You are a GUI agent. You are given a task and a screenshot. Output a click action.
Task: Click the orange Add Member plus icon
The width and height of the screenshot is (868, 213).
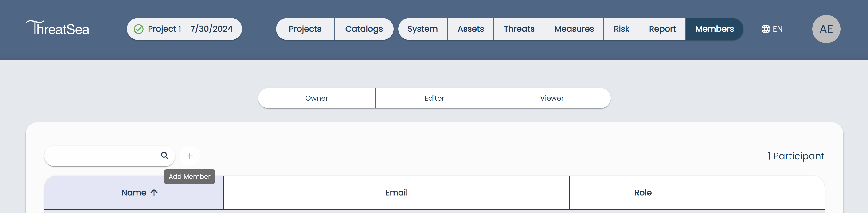point(190,156)
